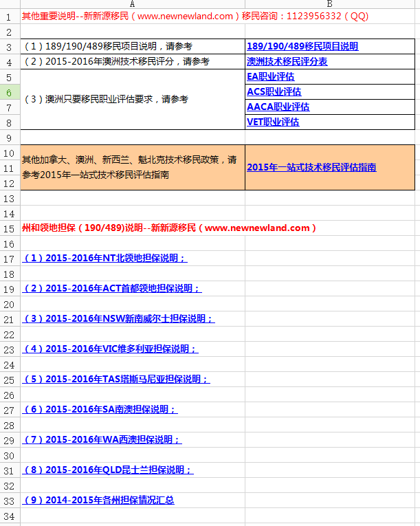
Task: Open the EA职业评估 link
Action: coord(271,76)
